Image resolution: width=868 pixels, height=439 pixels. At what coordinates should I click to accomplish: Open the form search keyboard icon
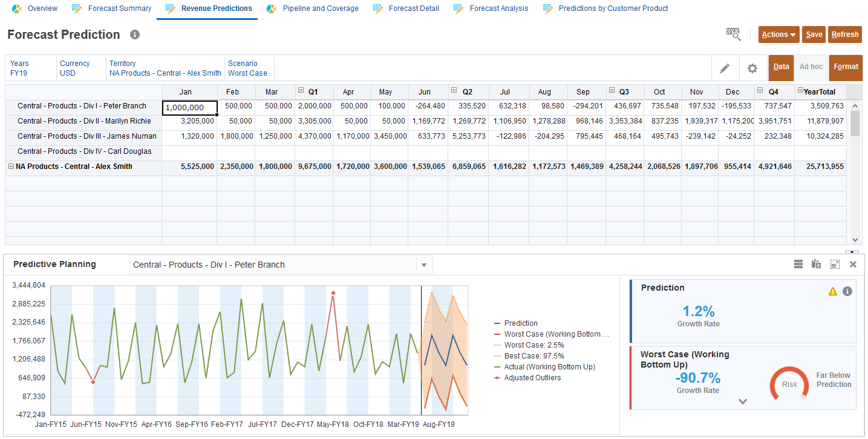click(733, 35)
